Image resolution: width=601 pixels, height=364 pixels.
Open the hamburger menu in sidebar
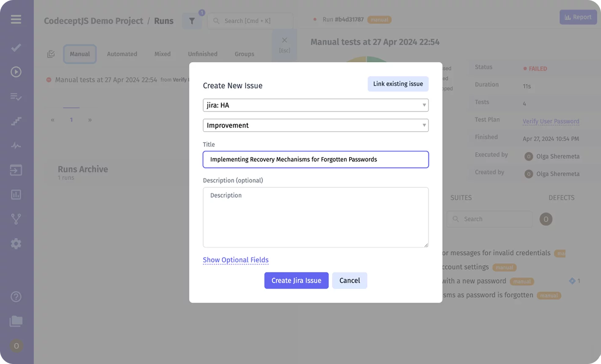16,19
